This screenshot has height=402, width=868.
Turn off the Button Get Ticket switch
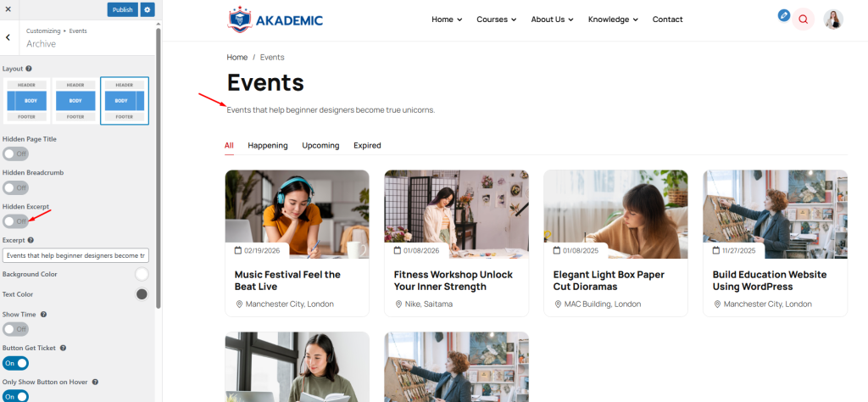point(15,363)
